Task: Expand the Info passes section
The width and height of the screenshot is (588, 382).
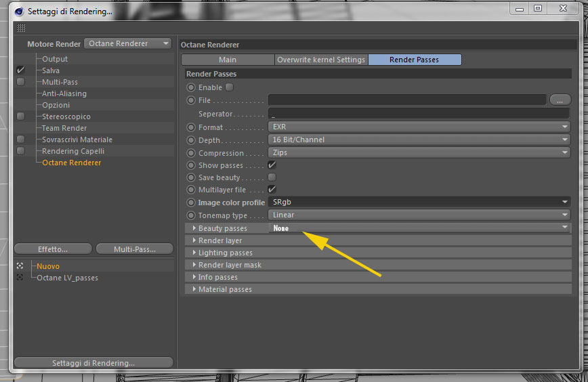Action: [194, 277]
